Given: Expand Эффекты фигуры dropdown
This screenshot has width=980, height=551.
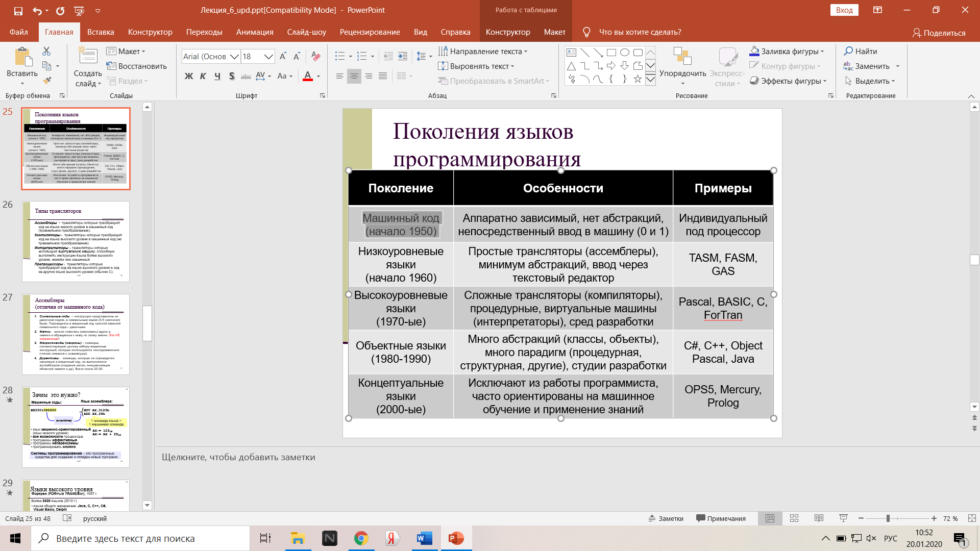Looking at the screenshot, I should pos(788,81).
